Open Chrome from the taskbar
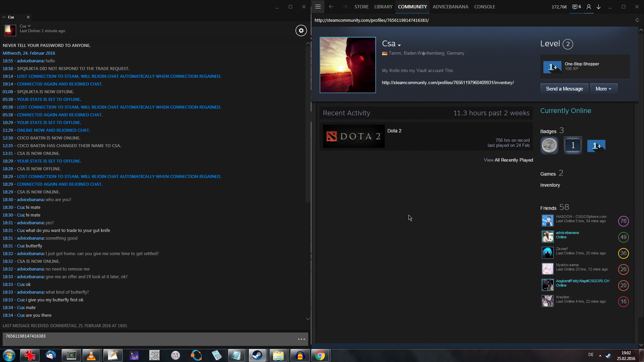The height and width of the screenshot is (362, 644). tap(320, 355)
